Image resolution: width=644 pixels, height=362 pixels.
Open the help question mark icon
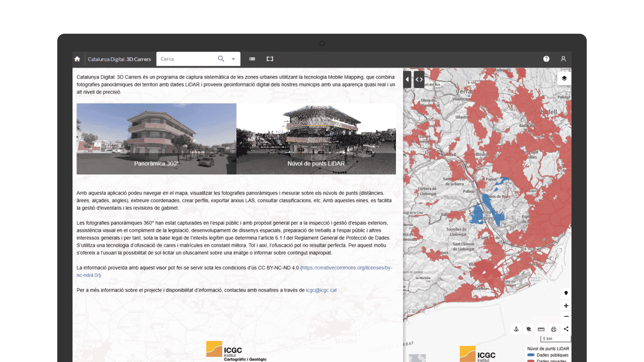click(x=546, y=59)
